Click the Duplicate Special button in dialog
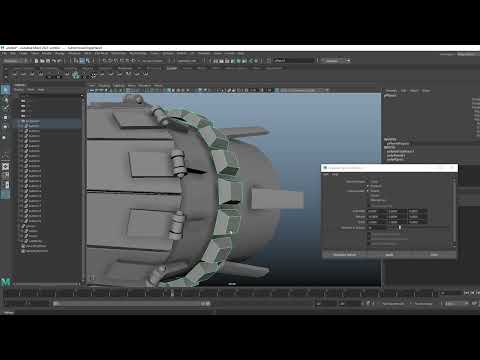Image resolution: width=480 pixels, height=360 pixels. click(x=345, y=255)
